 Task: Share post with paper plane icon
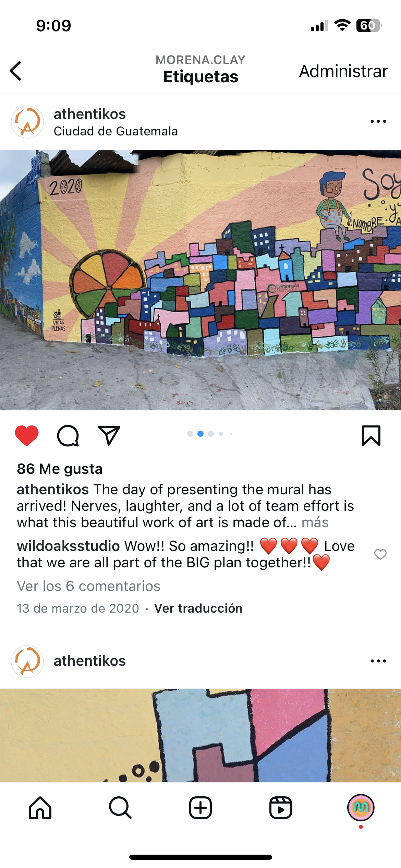(109, 435)
